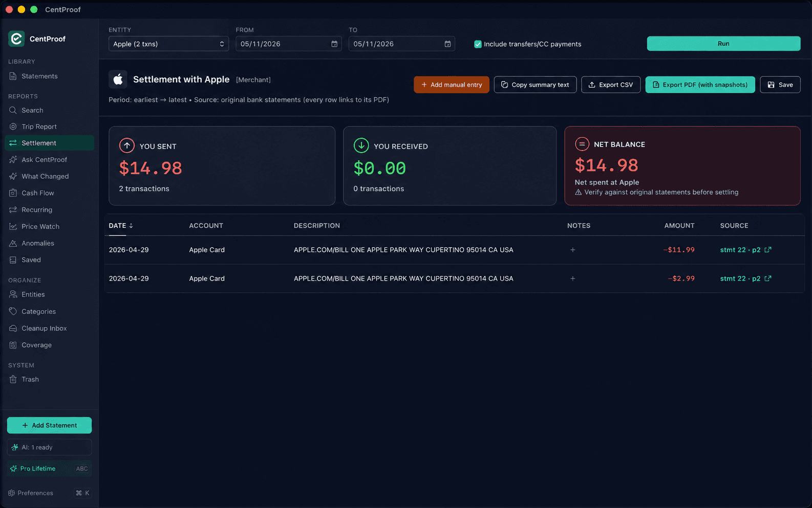Click the Run button
The height and width of the screenshot is (508, 812).
(723, 44)
